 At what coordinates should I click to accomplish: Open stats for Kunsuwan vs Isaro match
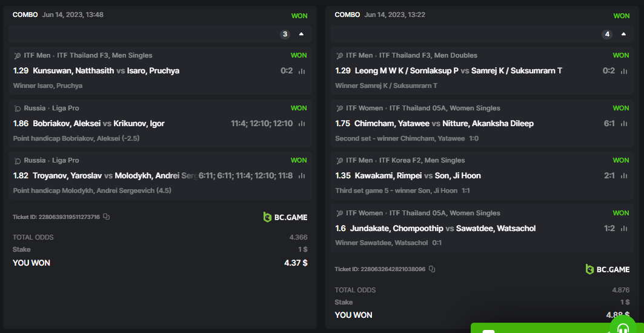click(x=302, y=71)
